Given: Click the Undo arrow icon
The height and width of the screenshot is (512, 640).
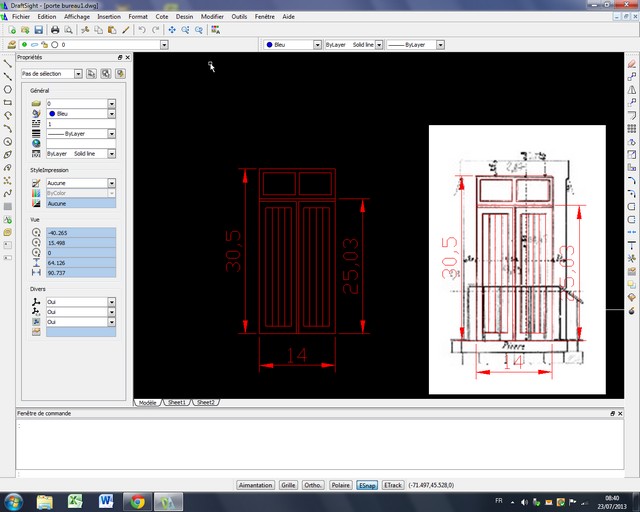Looking at the screenshot, I should coord(142,30).
